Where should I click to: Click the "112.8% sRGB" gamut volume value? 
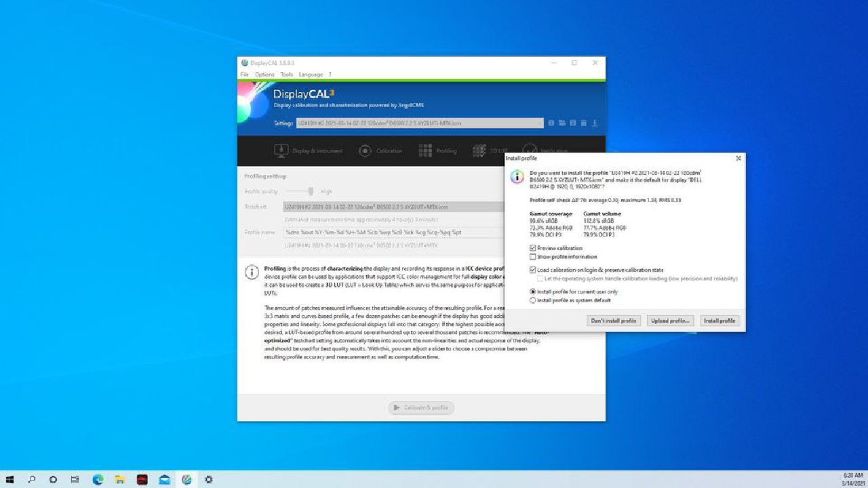(x=598, y=221)
